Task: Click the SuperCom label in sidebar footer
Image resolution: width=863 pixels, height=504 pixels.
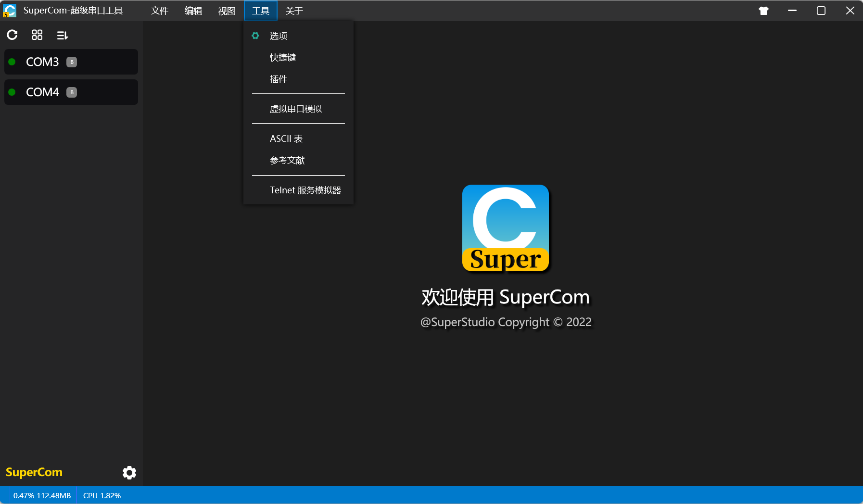Action: tap(34, 472)
